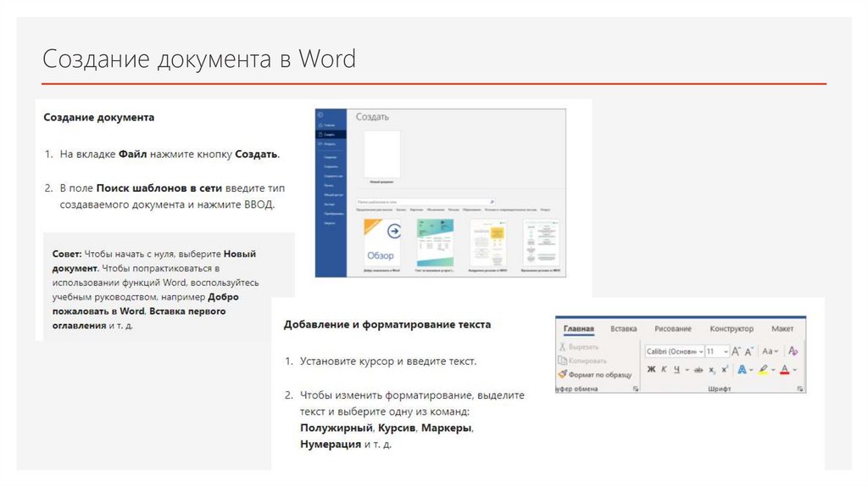Click the Вырезать scissors icon
This screenshot has height=487, width=868.
point(563,346)
